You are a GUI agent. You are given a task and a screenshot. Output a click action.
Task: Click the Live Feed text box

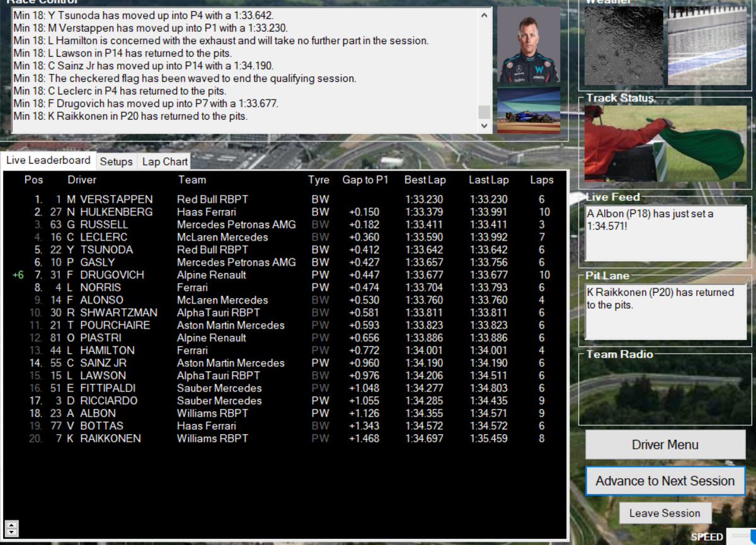[666, 233]
